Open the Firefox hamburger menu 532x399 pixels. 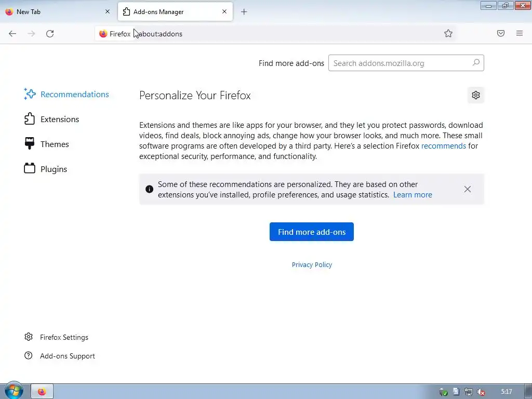520,33
